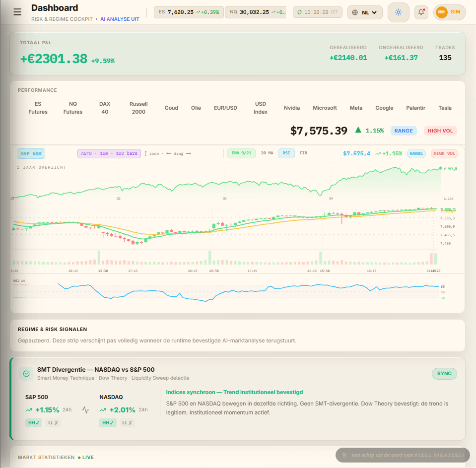This screenshot has width=476, height=468.
Task: Select NQ Futures tab
Action: pos(73,108)
